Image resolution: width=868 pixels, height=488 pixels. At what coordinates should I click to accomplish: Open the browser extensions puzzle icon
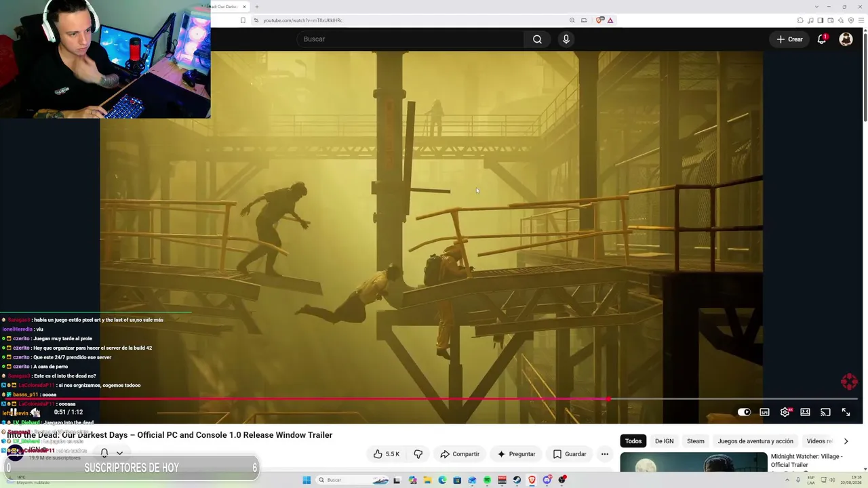pos(800,20)
